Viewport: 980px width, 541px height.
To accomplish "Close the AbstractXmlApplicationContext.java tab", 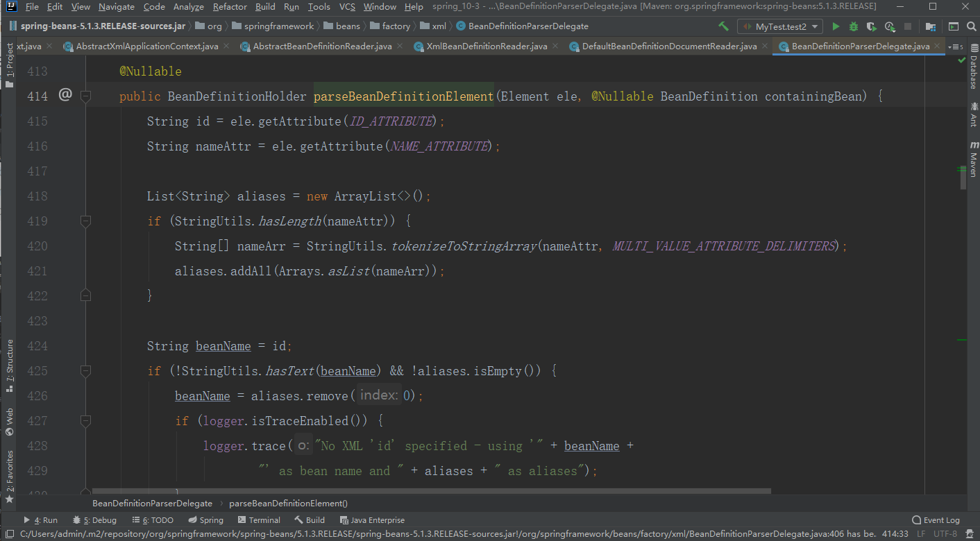I will [x=226, y=46].
